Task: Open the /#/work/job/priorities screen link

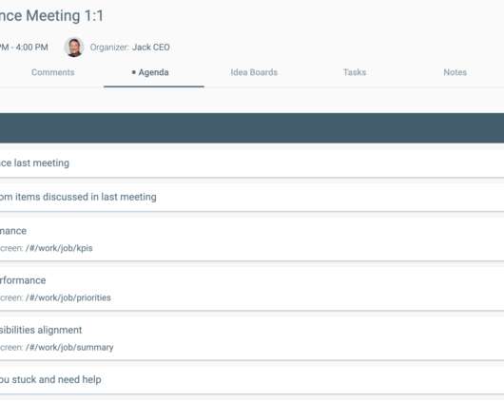Action: point(68,297)
